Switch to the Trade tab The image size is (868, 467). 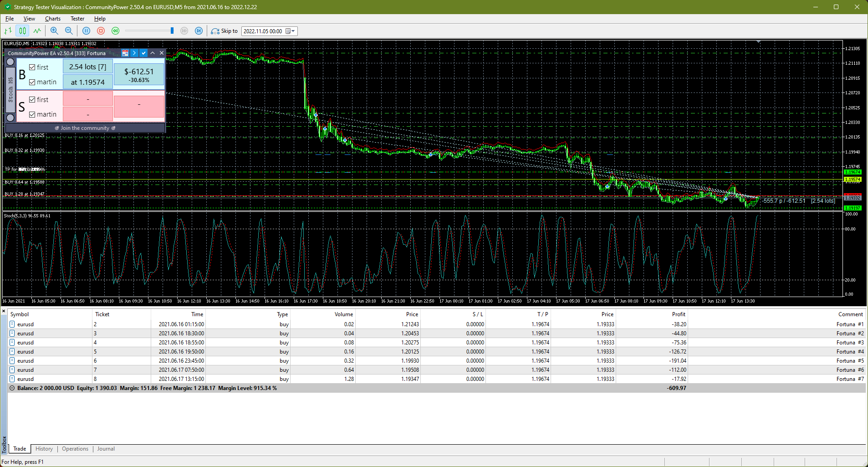coord(20,449)
